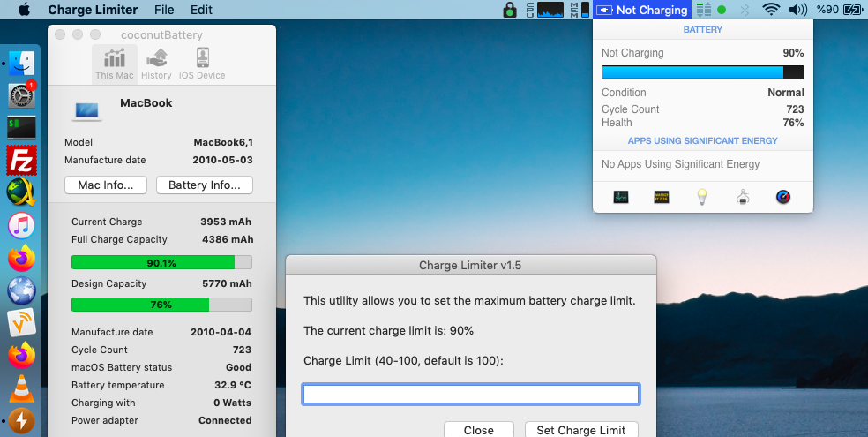Click the Battery Info... button
This screenshot has height=437, width=868.
pos(205,185)
